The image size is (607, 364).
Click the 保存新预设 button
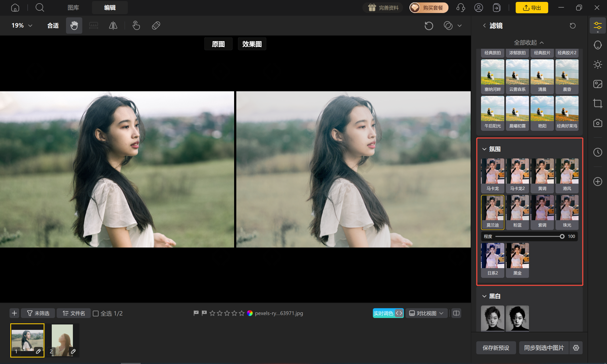496,348
